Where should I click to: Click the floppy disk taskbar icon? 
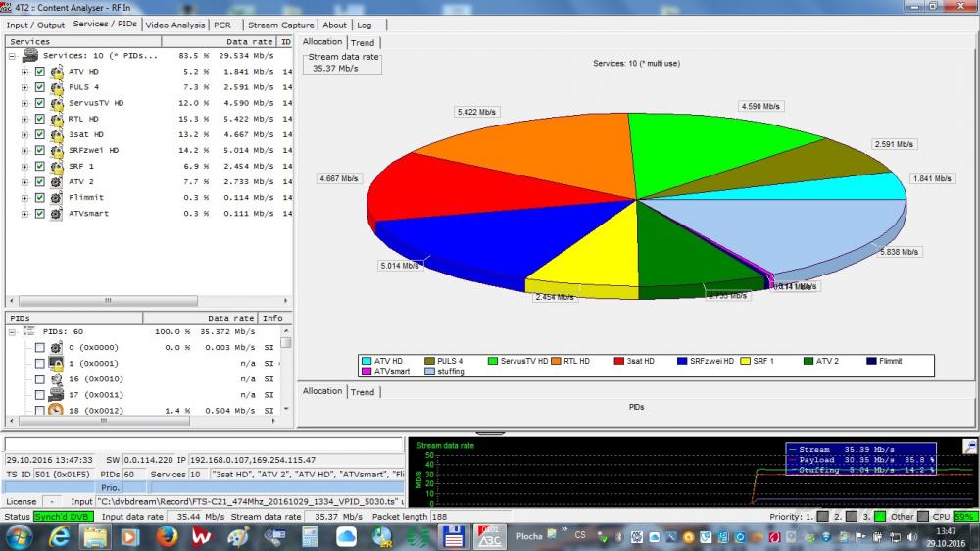point(453,536)
